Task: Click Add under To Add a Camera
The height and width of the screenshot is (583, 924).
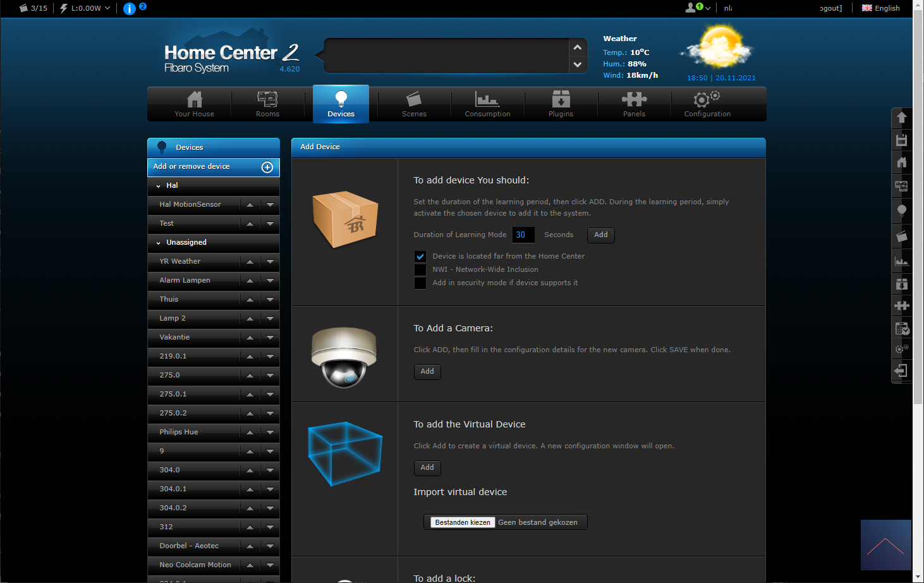Action: [x=427, y=372]
